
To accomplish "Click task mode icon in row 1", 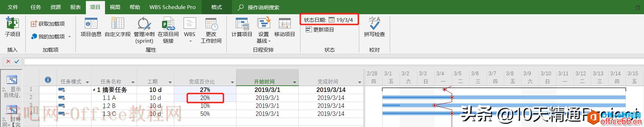I will pyautogui.click(x=62, y=90).
